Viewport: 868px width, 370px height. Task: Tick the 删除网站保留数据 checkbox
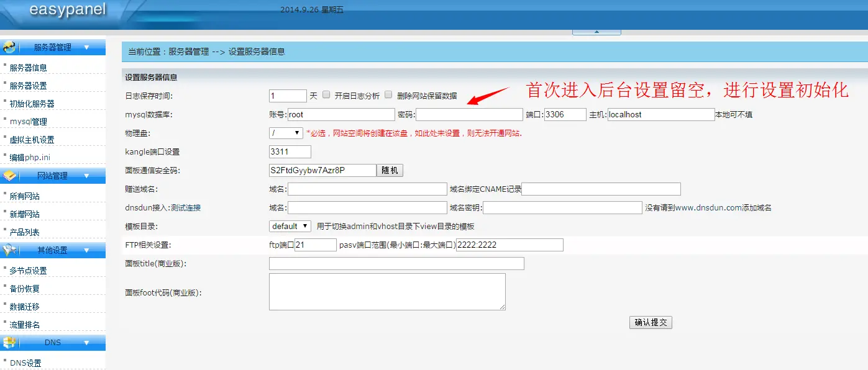(x=388, y=95)
